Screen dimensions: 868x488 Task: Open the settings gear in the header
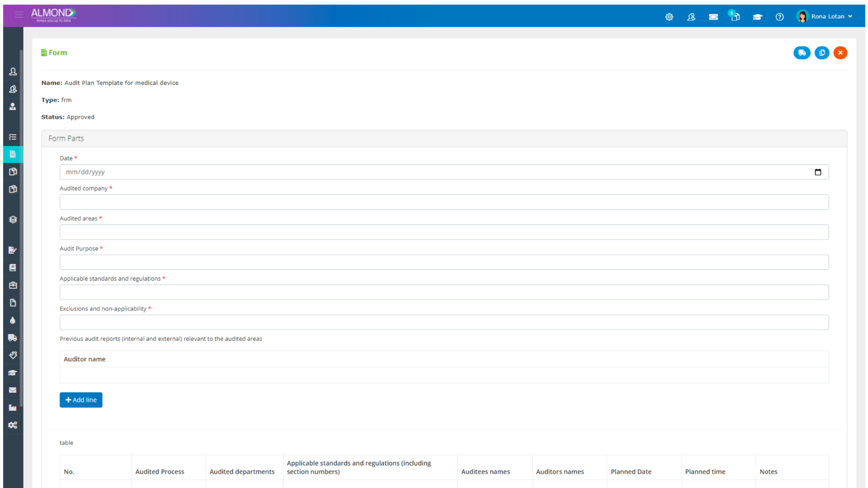(x=669, y=17)
